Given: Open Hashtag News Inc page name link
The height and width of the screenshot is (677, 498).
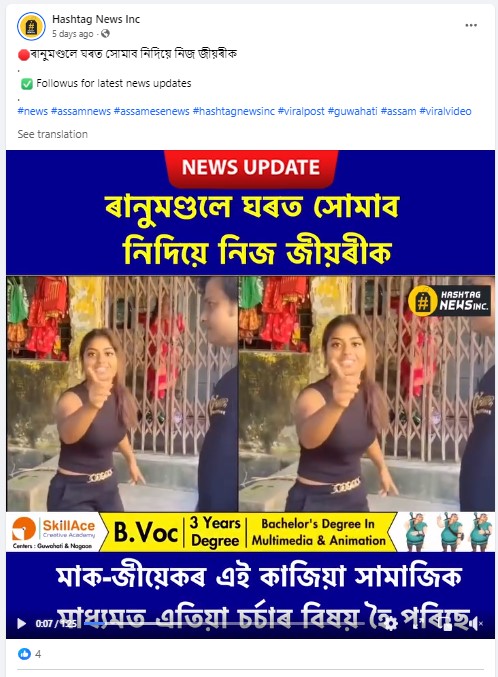Looking at the screenshot, I should coord(96,19).
